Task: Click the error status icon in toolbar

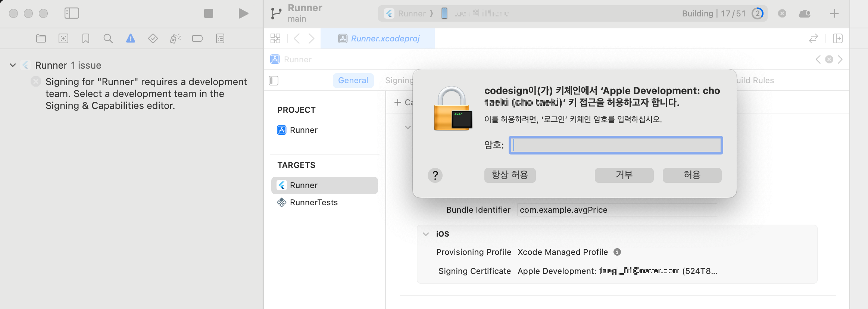Action: 782,13
